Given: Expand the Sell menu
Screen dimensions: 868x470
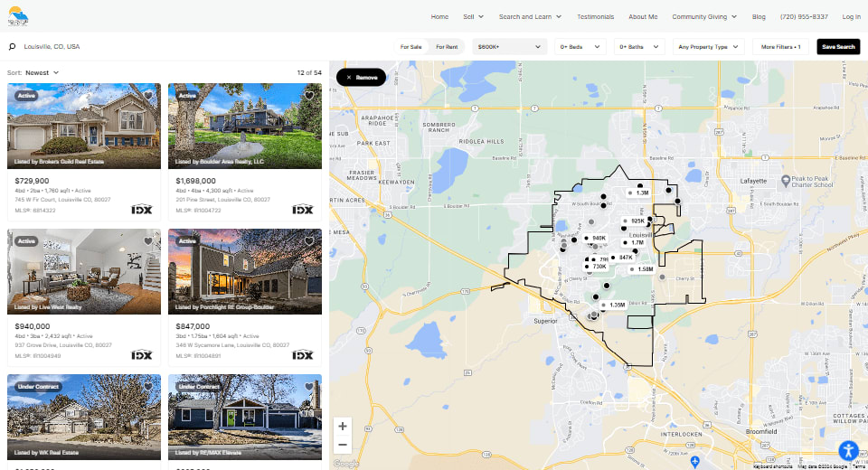Looking at the screenshot, I should (x=473, y=16).
